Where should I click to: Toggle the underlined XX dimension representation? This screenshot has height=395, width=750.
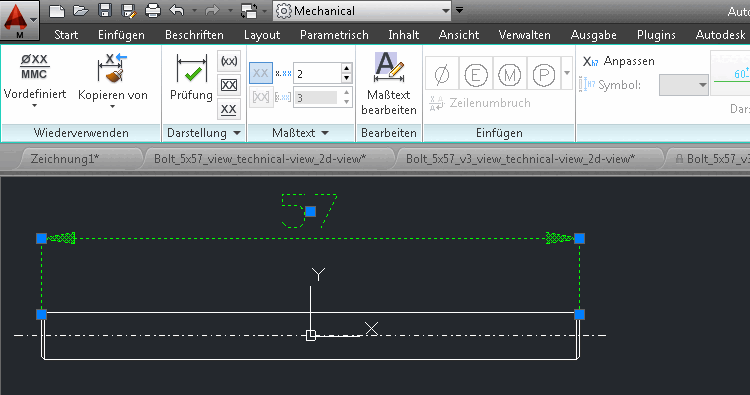click(x=229, y=109)
